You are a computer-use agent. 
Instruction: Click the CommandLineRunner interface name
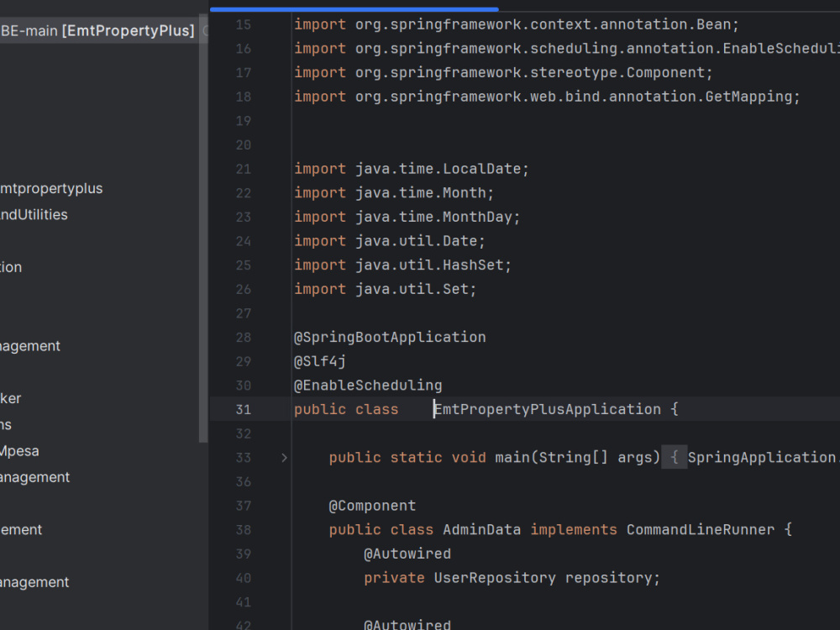pos(701,530)
